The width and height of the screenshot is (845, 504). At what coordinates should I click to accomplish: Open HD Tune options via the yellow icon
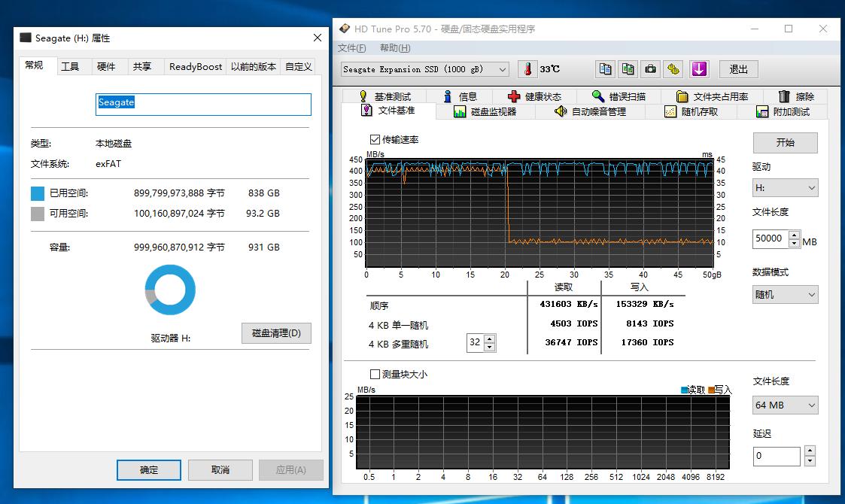pyautogui.click(x=673, y=68)
